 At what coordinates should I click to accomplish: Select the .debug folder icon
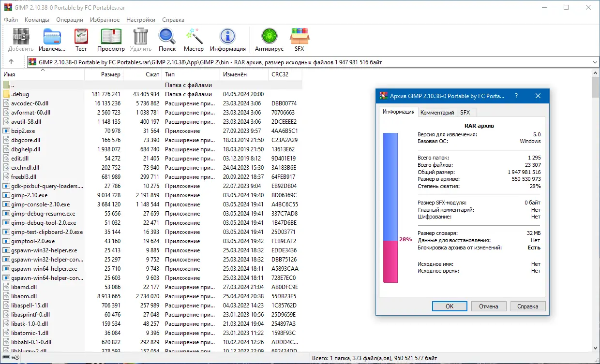pyautogui.click(x=6, y=94)
